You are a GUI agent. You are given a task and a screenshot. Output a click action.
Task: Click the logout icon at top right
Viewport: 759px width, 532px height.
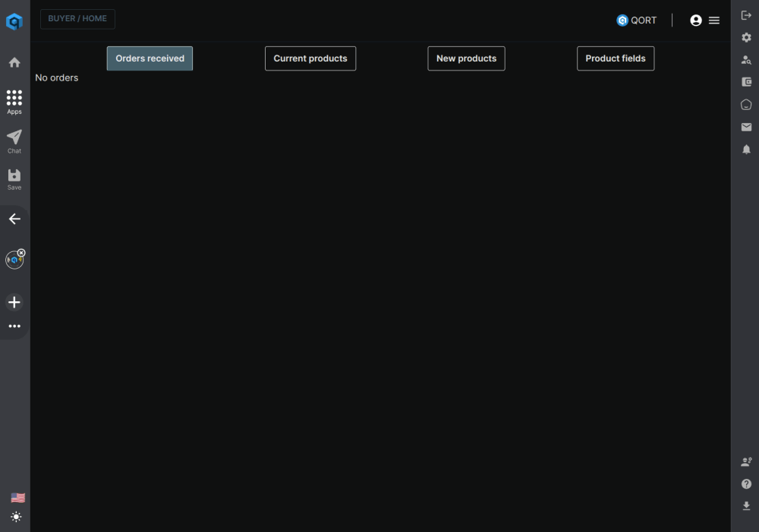click(x=746, y=15)
